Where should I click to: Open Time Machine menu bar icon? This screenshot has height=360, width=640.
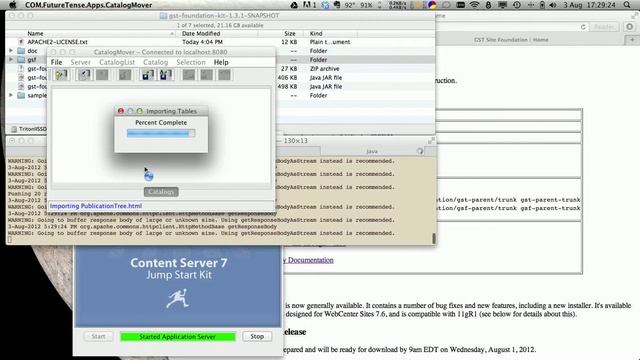tap(517, 5)
